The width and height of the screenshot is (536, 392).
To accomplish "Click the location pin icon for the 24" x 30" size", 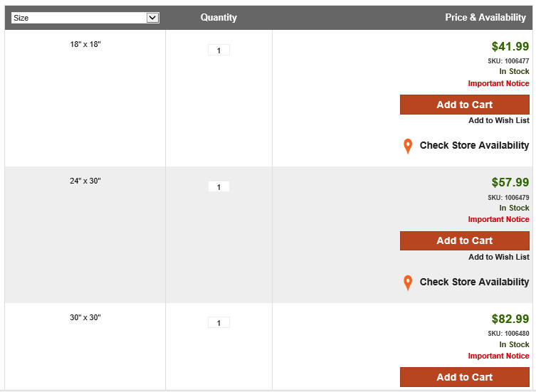I will tap(407, 282).
